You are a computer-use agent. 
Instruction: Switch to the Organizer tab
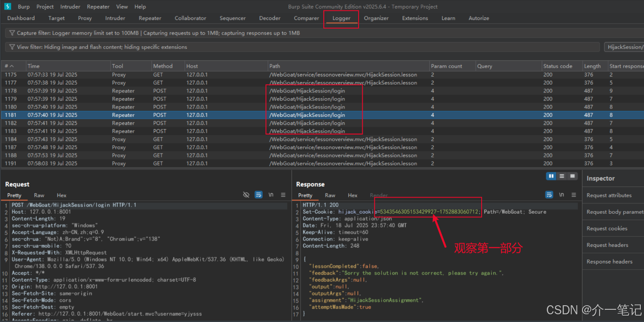(x=376, y=18)
